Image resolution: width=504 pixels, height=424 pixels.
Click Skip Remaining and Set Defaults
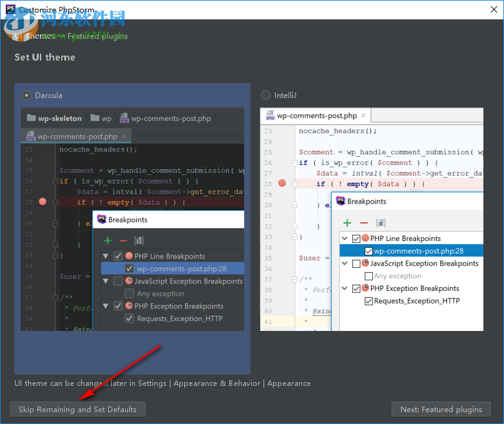tap(77, 409)
